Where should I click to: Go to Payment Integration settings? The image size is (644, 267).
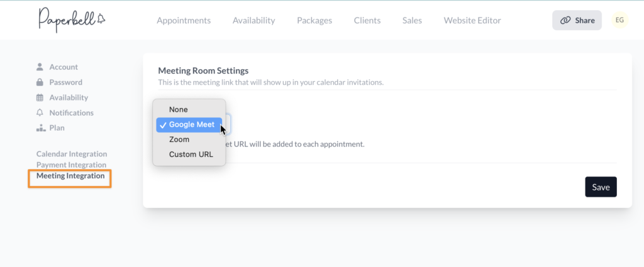click(71, 165)
